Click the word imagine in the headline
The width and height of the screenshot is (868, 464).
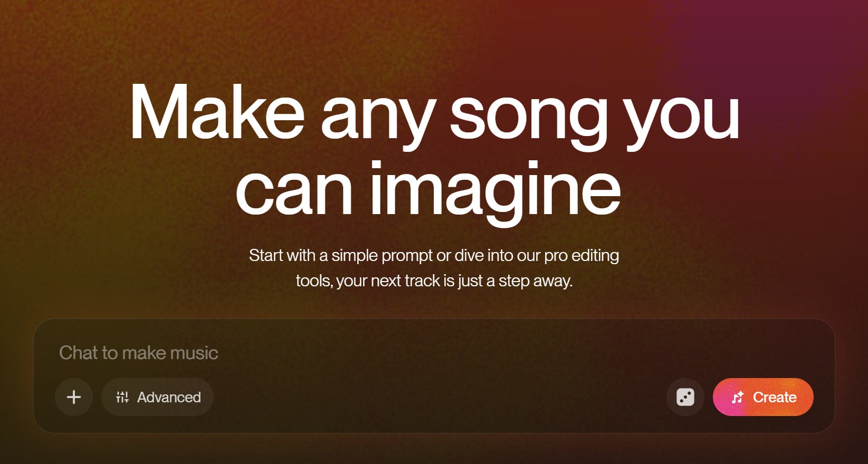click(495, 194)
